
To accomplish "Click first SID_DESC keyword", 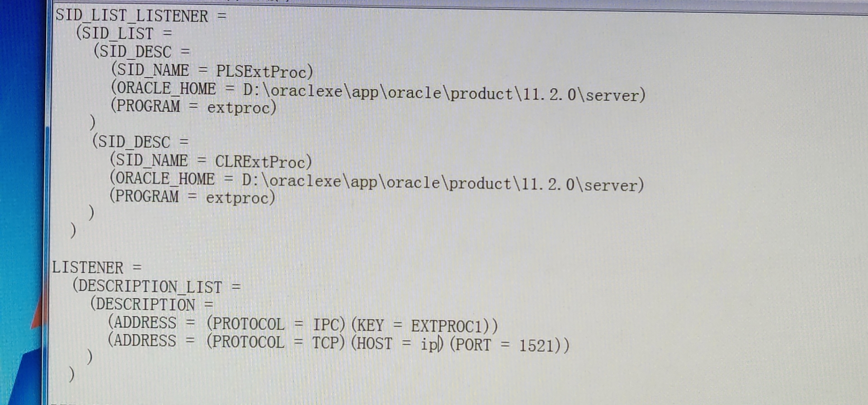I will pos(135,52).
